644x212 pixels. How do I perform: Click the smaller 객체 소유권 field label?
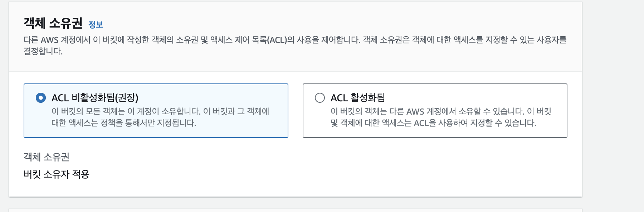point(47,157)
